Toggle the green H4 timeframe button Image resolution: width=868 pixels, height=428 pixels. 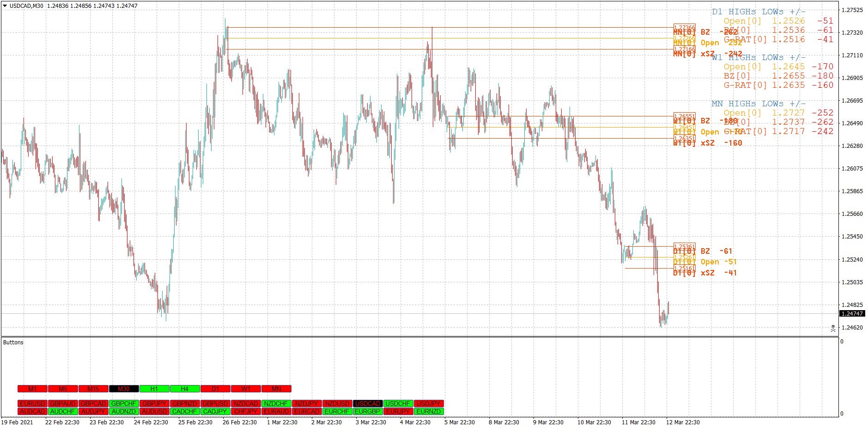[x=185, y=389]
